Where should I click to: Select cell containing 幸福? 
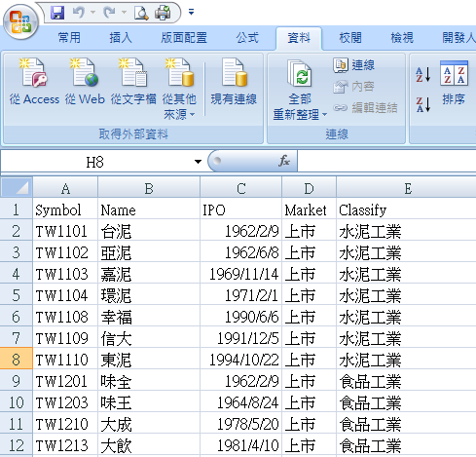point(149,317)
